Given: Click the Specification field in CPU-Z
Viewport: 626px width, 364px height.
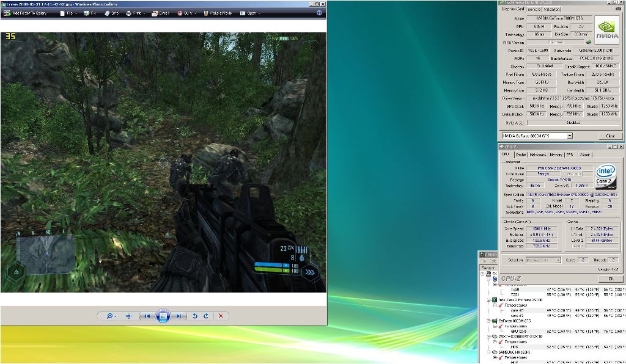Looking at the screenshot, I should point(572,195).
